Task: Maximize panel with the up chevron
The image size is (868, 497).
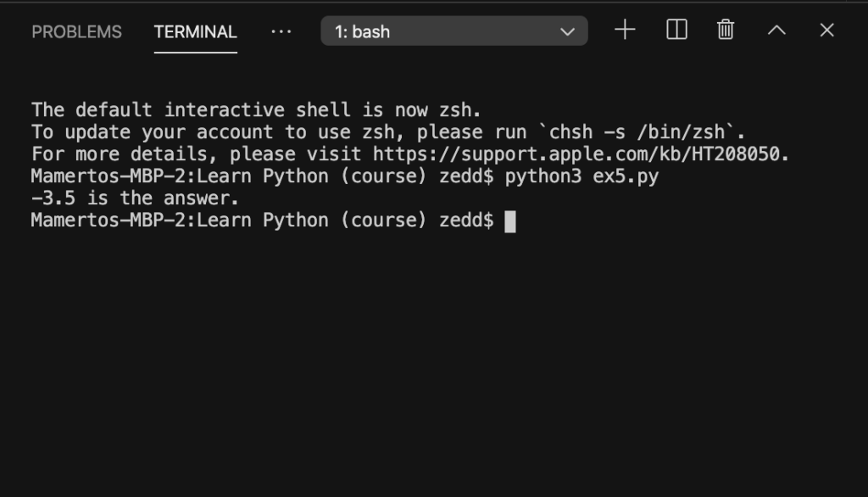Action: pyautogui.click(x=776, y=30)
